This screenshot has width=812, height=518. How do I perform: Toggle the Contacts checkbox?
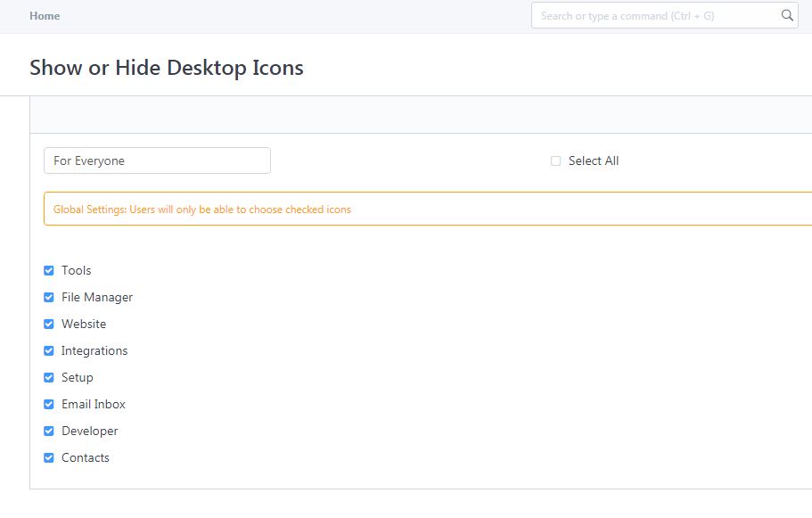(x=49, y=458)
